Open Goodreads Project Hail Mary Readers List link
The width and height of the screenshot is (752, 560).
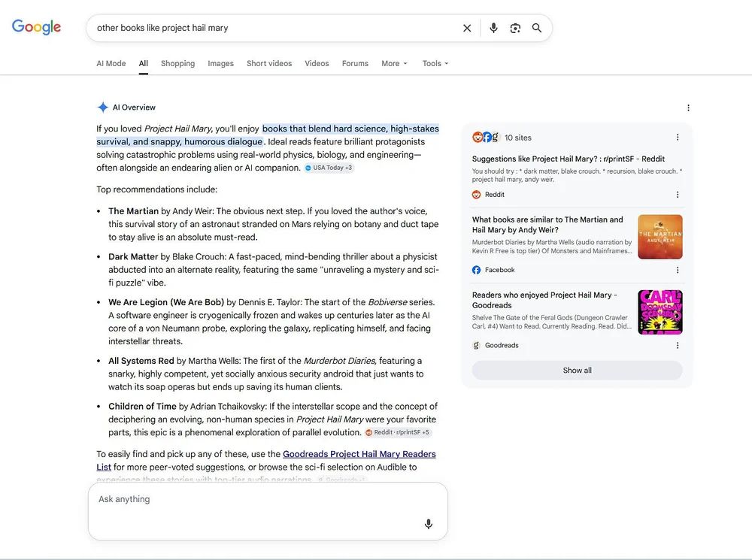359,454
